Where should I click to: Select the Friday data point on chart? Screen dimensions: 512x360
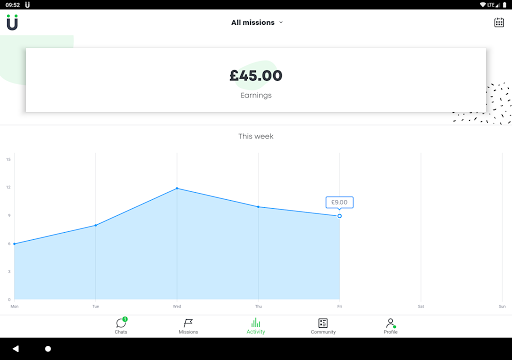point(339,216)
